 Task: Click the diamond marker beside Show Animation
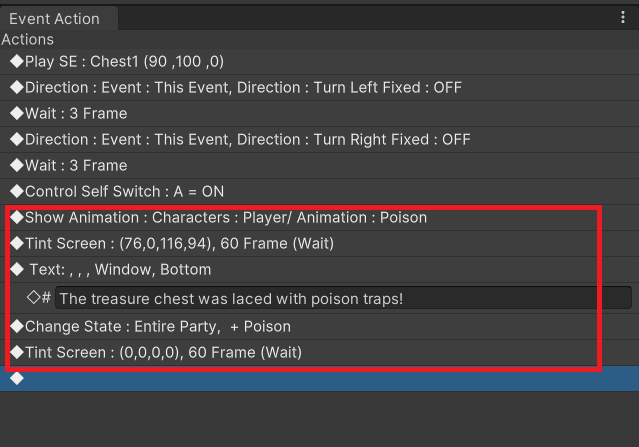click(x=16, y=218)
